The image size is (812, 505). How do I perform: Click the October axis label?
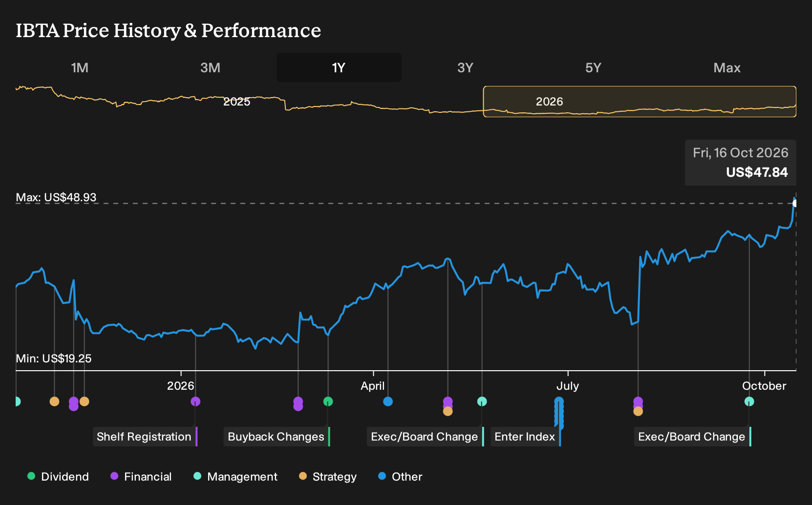coord(764,386)
